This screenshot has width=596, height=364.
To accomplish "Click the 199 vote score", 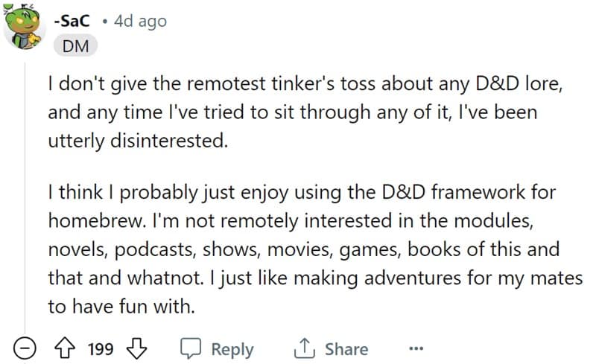I will (101, 349).
